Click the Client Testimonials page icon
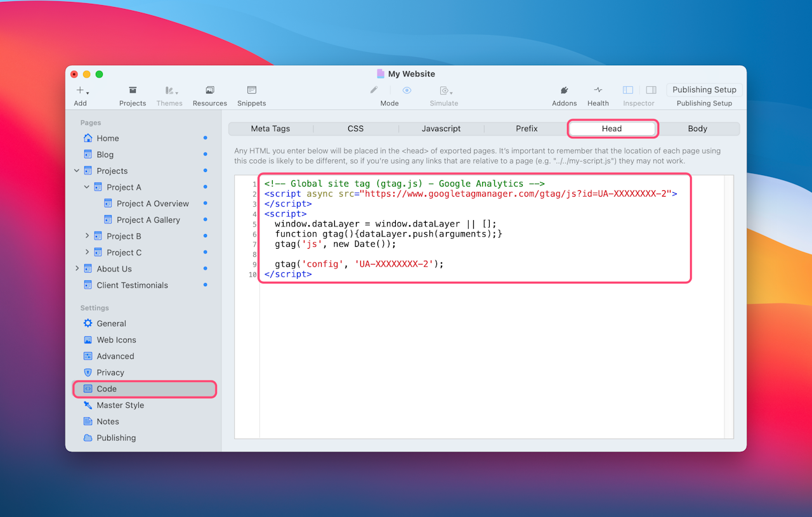This screenshot has width=812, height=517. point(88,285)
